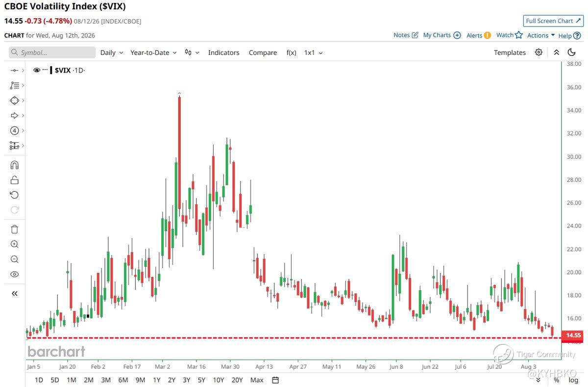Jump down with double chevron near scale
This screenshot has width=588, height=387.
coord(538,380)
